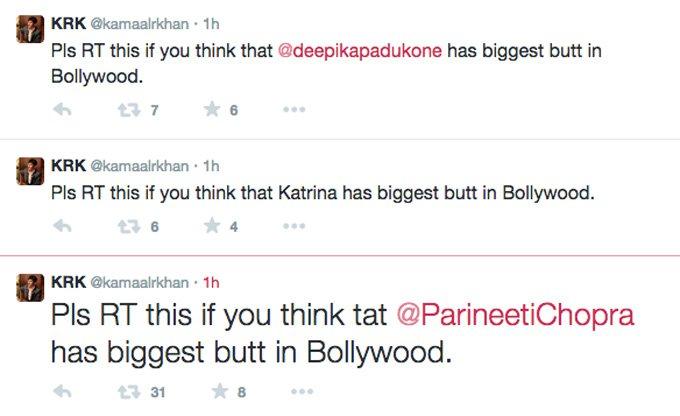
Task: Favorite the tweet mentioning @deepikapadukone
Action: [x=212, y=109]
